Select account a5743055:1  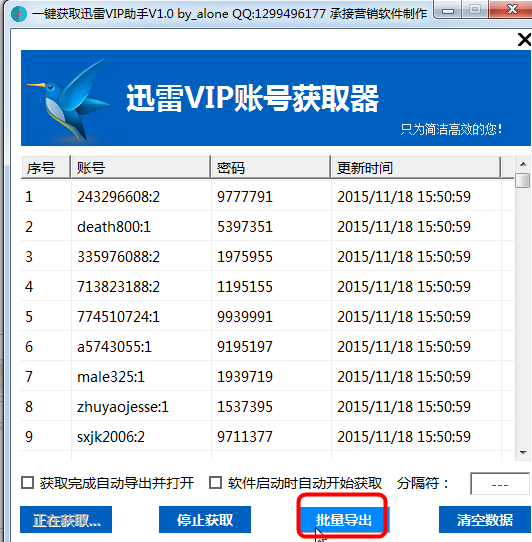tap(114, 347)
